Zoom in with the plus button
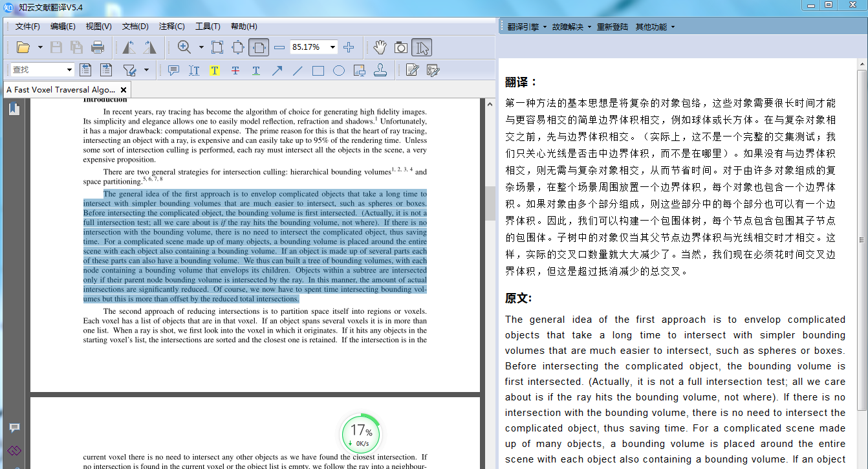The image size is (868, 469). [x=349, y=47]
